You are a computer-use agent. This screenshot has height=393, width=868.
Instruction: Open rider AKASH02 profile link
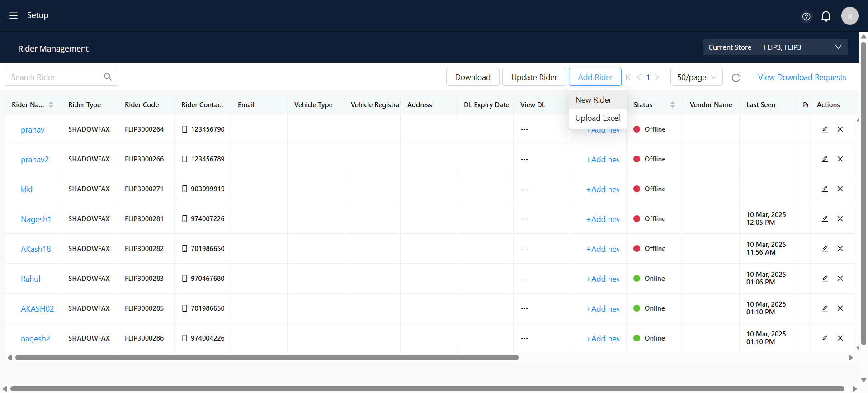[x=37, y=309]
